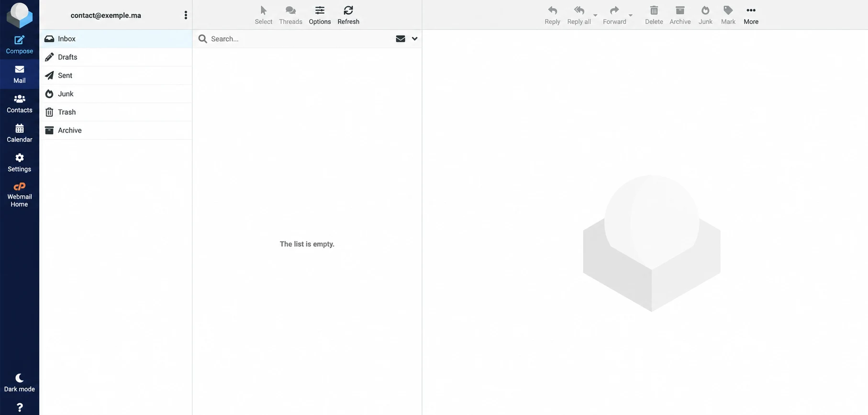Open the Drafts folder
The height and width of the screenshot is (415, 868).
[116, 57]
